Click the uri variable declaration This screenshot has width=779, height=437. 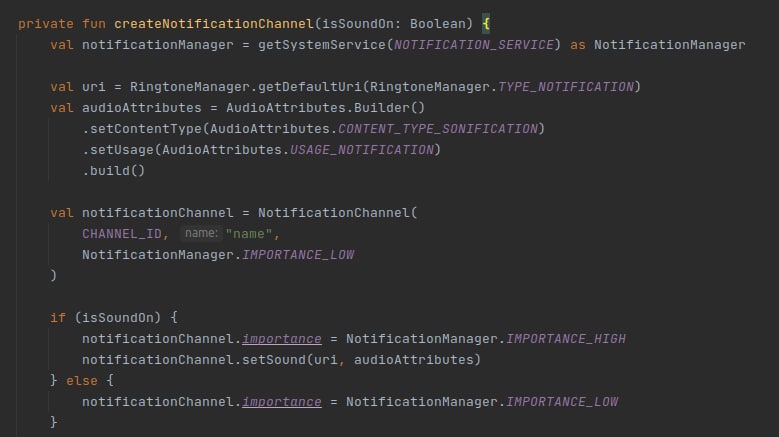click(x=94, y=87)
